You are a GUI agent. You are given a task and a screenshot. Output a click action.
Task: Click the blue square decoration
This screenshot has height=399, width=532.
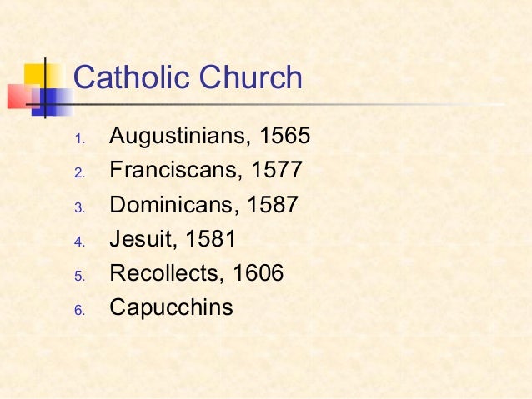pyautogui.click(x=52, y=102)
